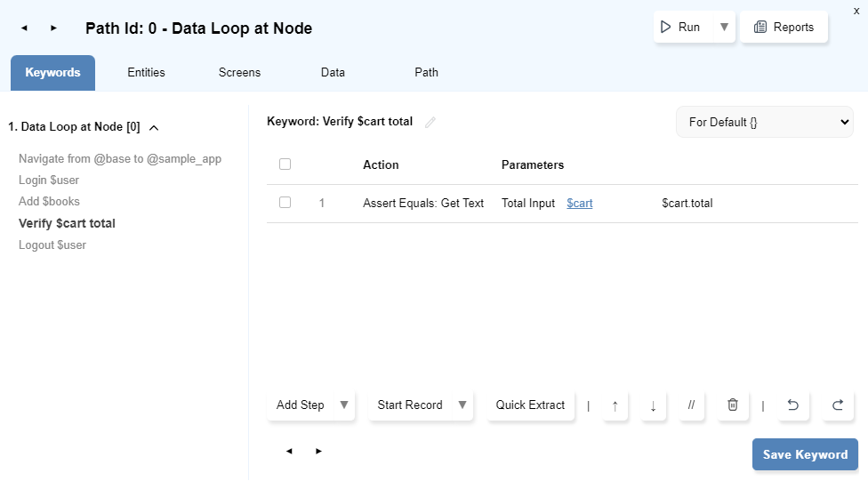Click the comment-out step (//) icon
Image resolution: width=868 pixels, height=489 pixels.
point(691,405)
